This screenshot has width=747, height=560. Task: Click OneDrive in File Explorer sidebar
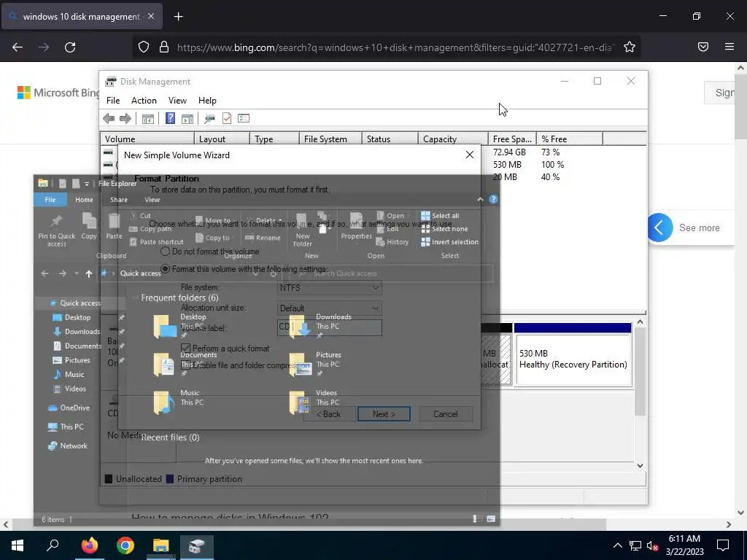(x=69, y=408)
